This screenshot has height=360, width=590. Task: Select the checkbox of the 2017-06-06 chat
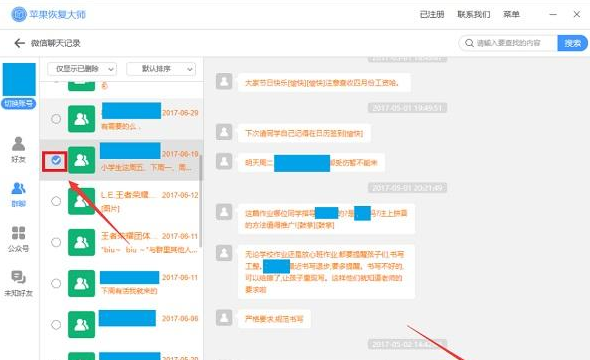coord(56,324)
